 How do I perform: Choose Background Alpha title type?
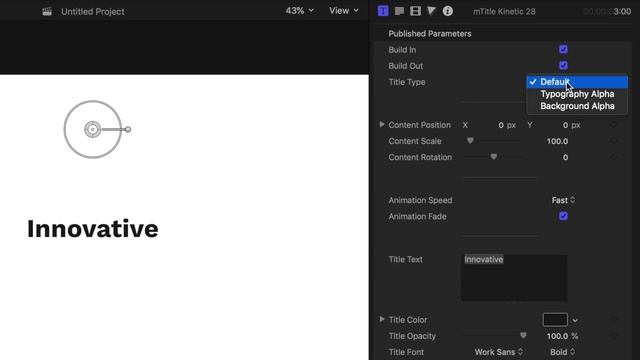pos(577,106)
